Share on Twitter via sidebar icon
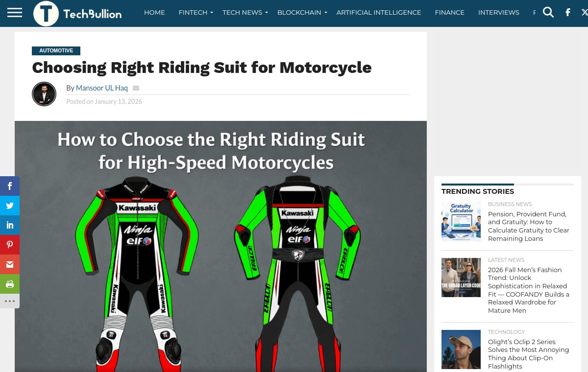This screenshot has height=372, width=588. coord(10,206)
